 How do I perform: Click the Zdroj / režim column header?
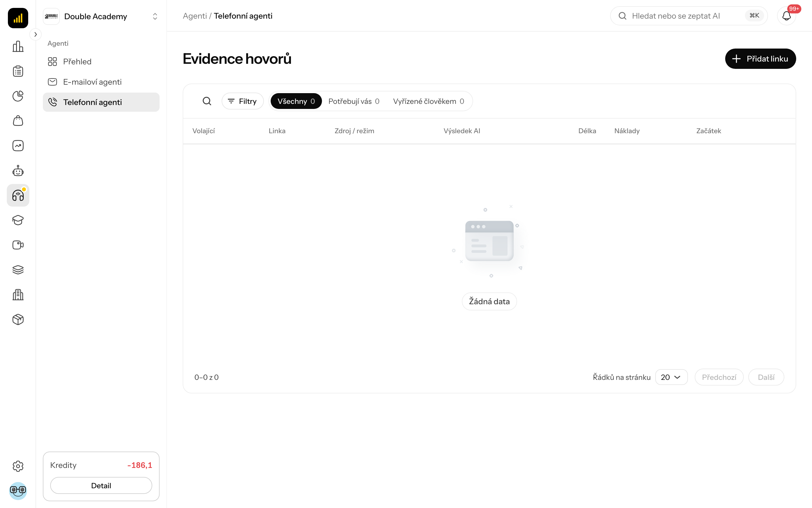[354, 131]
